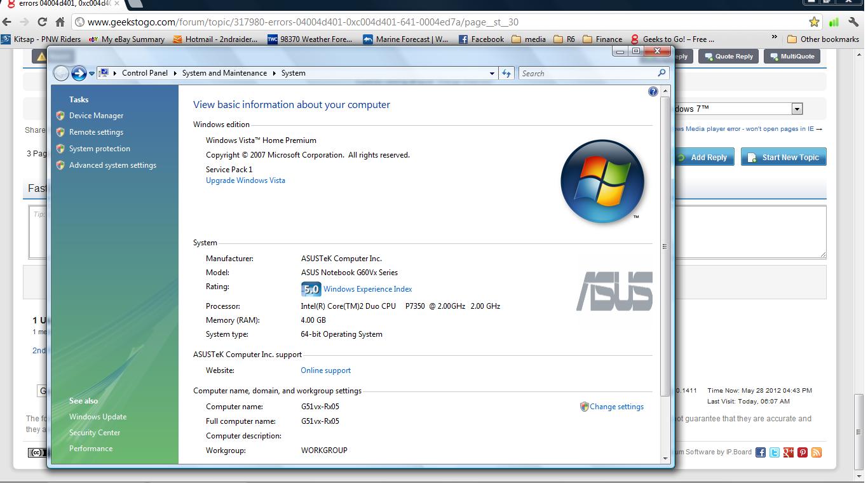Click the computer icon at breadcrumb start
Screen dimensions: 868x488
tap(104, 73)
